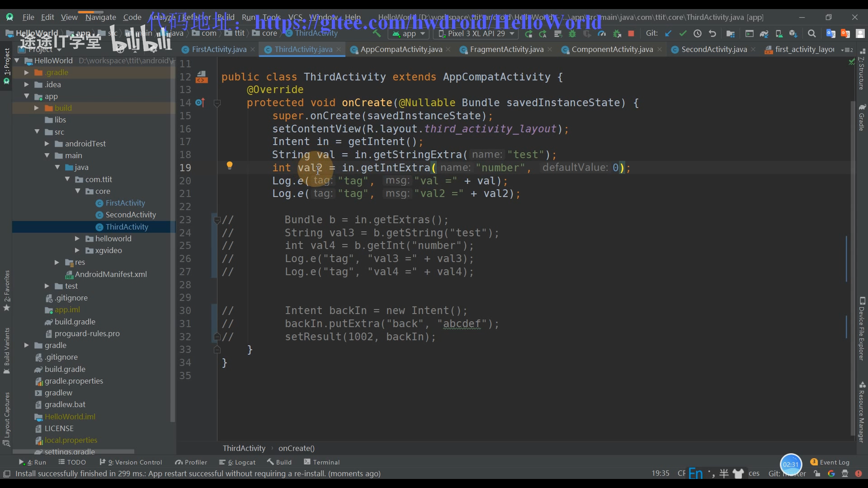868x488 pixels.
Task: Toggle the 2: Favorites tool window
Action: (7, 291)
